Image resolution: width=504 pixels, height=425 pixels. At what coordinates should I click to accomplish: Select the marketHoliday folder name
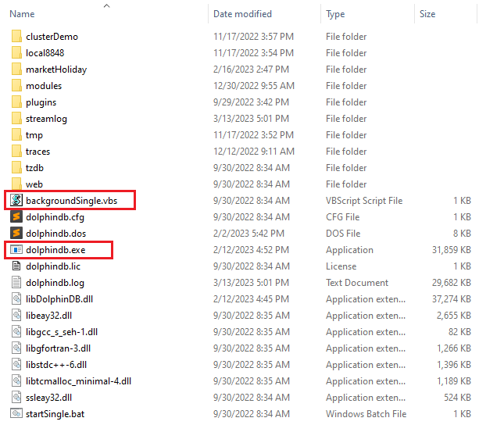coord(56,70)
